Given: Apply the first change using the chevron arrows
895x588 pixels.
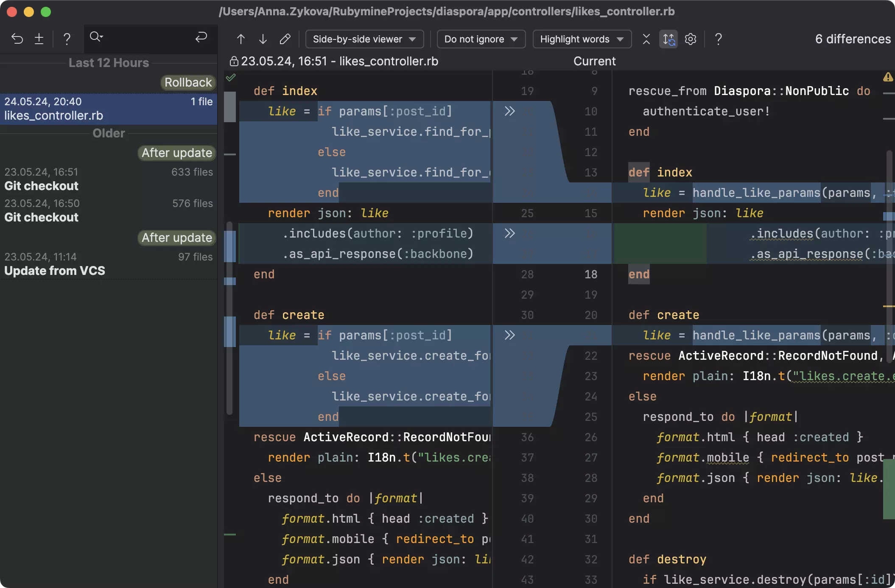Looking at the screenshot, I should point(510,111).
